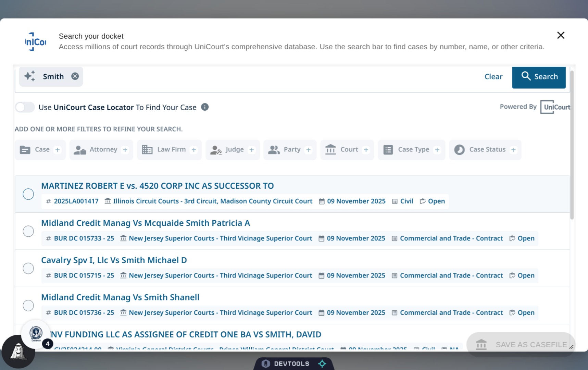Screen dimensions: 588x370
Task: Remove the Smith search chip
Action: point(75,76)
